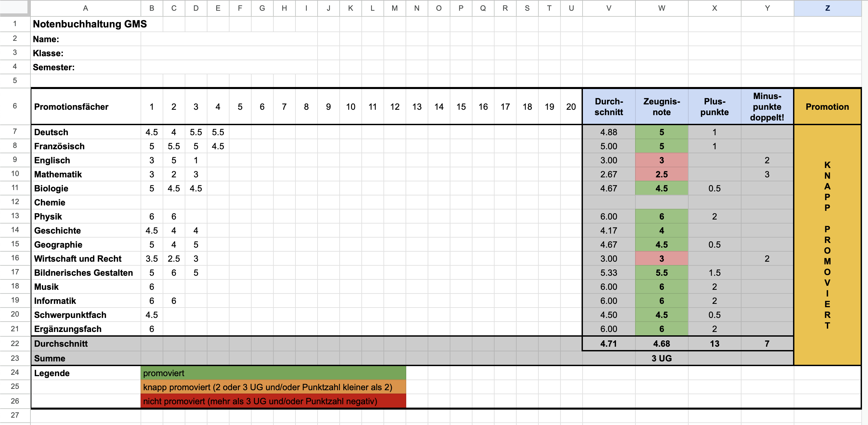Select orange knapp promoviert legend cell

pyautogui.click(x=273, y=387)
